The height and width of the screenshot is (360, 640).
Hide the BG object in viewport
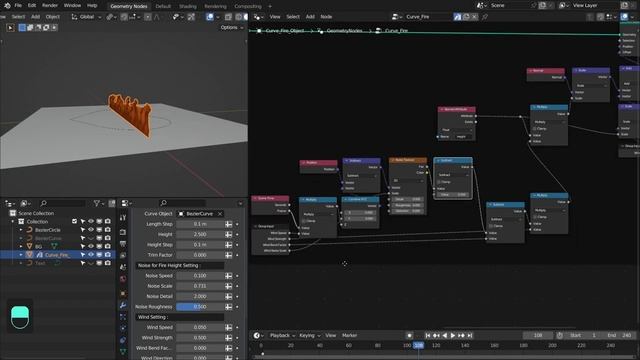point(91,246)
